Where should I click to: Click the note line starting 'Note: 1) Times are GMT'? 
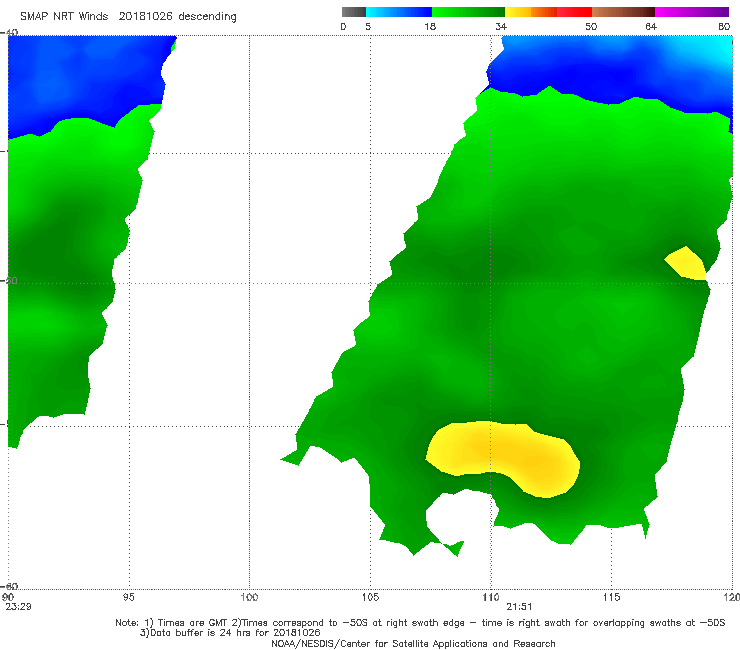point(420,623)
